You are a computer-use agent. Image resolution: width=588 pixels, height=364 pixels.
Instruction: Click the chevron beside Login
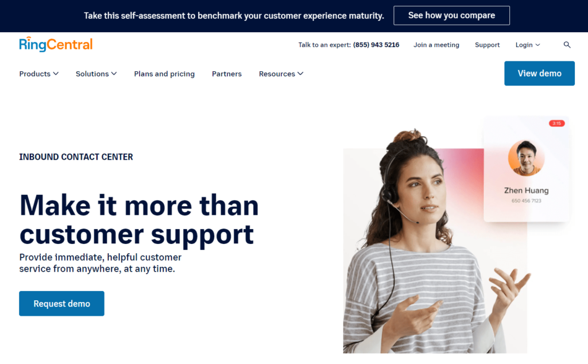coord(537,45)
